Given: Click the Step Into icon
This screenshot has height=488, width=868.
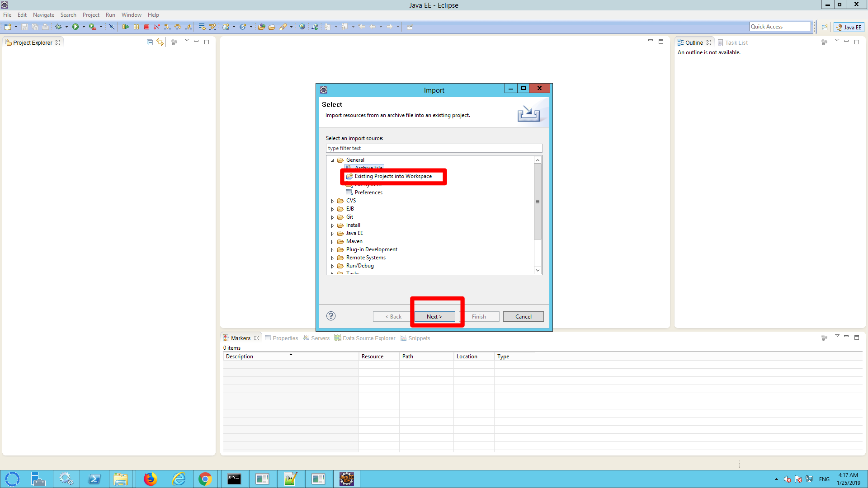Looking at the screenshot, I should pos(167,27).
